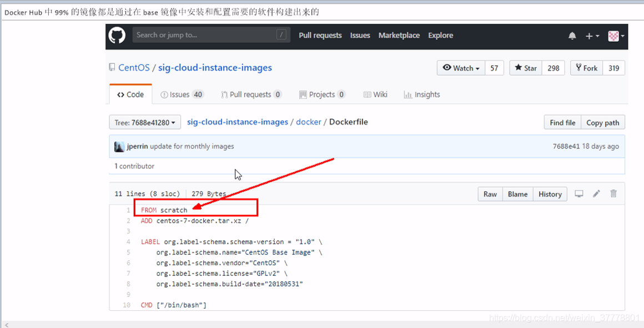Open the Tree: 7688e41280 branch dropdown

coord(145,122)
